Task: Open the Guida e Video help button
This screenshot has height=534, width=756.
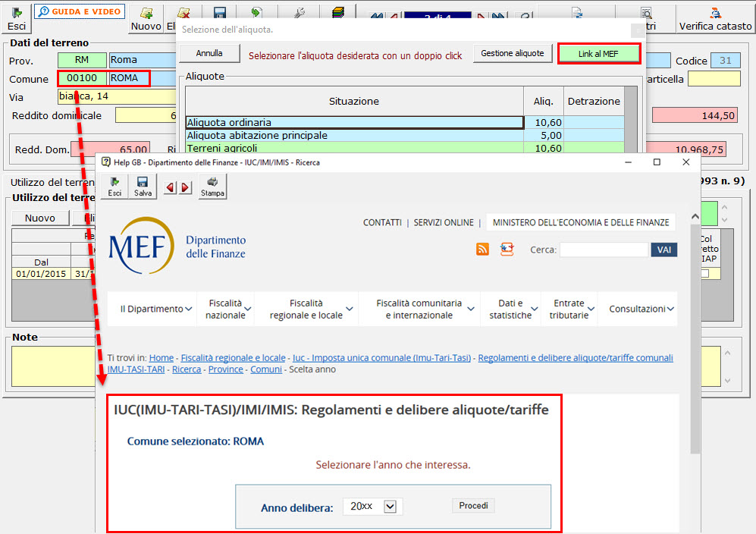Action: 80,11
